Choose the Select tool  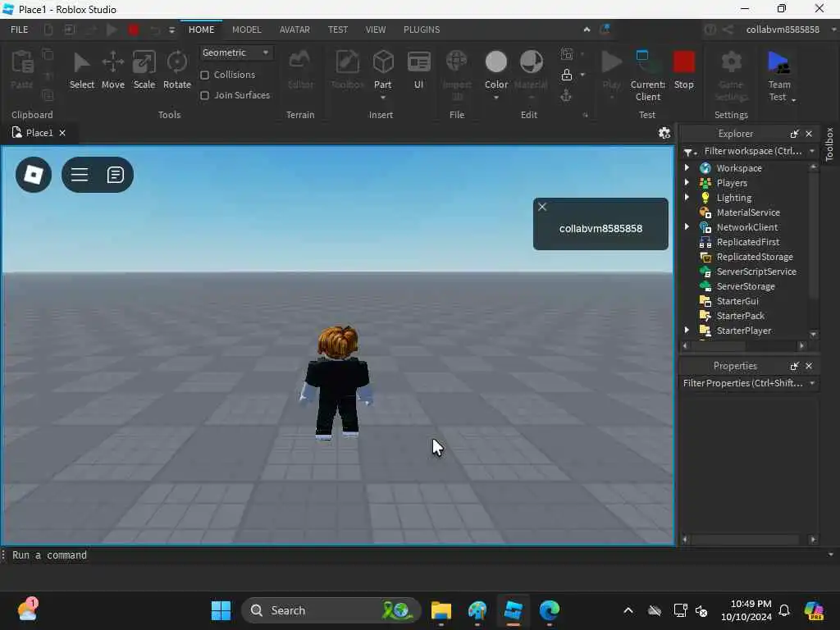click(81, 70)
